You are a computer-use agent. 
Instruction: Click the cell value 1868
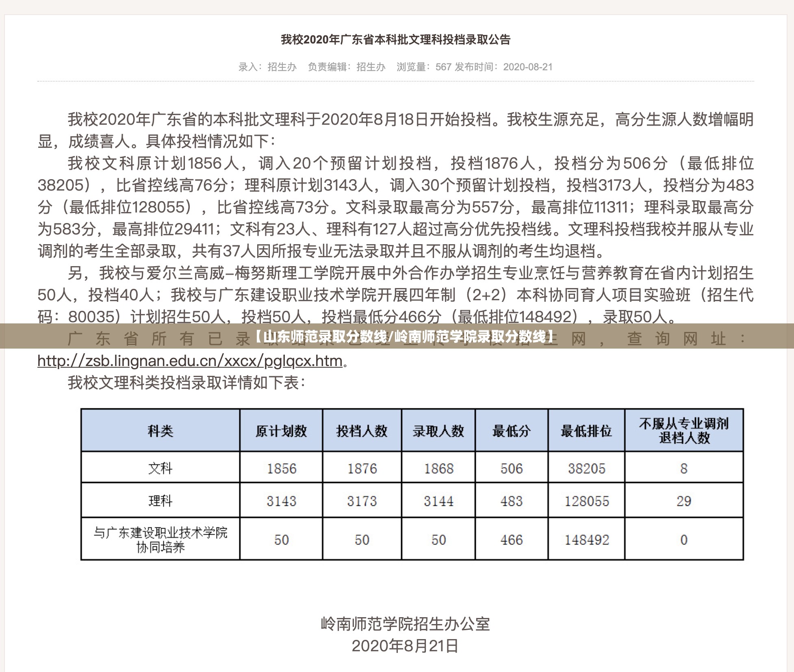439,468
